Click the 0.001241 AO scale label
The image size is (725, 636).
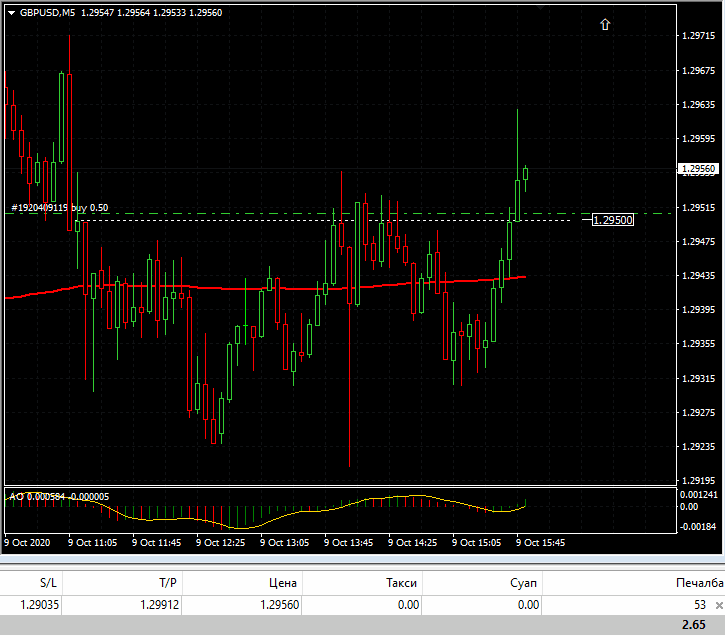click(x=699, y=495)
